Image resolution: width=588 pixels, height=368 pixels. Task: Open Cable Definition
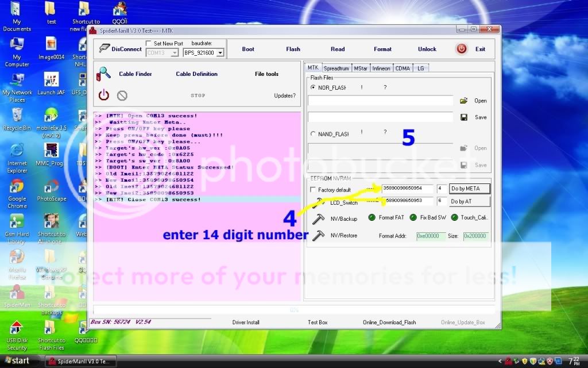click(196, 74)
